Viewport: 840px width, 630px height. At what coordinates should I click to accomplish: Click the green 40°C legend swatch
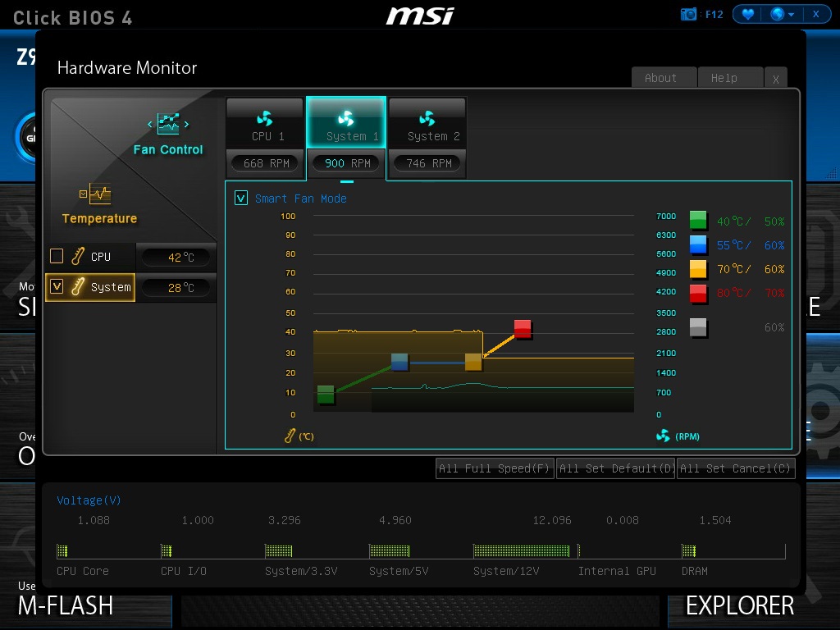point(697,220)
